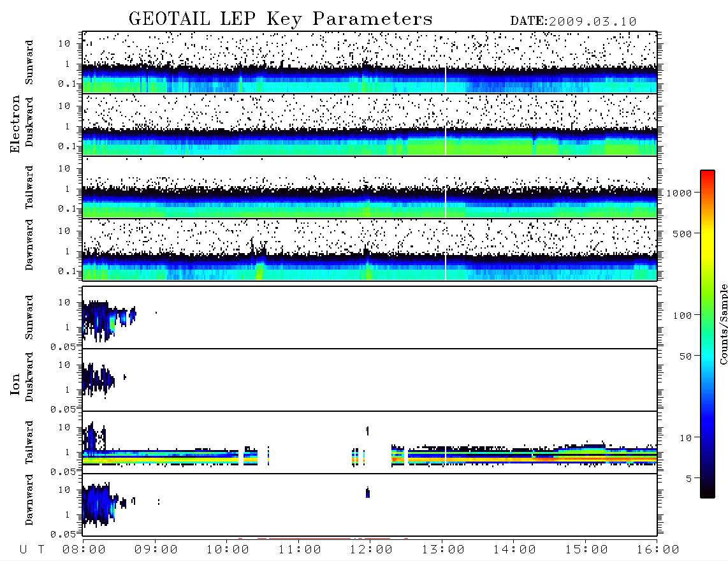Click the GEOTAIL LEP Key Parameters title
728x561 pixels.
pos(280,19)
